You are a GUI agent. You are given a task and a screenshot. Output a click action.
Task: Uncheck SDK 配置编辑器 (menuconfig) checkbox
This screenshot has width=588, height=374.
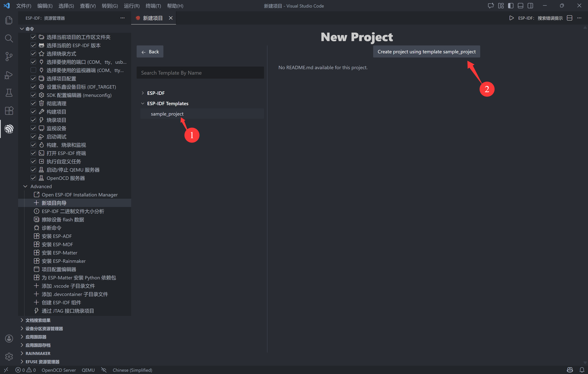point(33,95)
